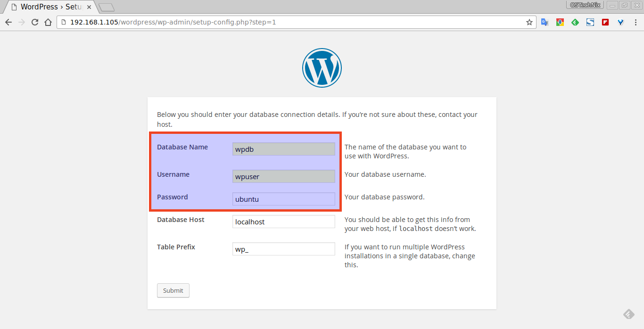Minimize the browser window
This screenshot has height=329, width=644.
pos(612,5)
